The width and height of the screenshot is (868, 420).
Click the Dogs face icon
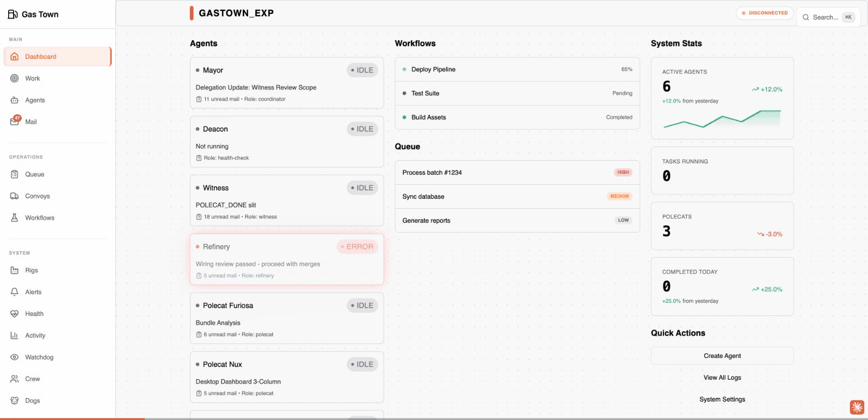[x=15, y=400]
